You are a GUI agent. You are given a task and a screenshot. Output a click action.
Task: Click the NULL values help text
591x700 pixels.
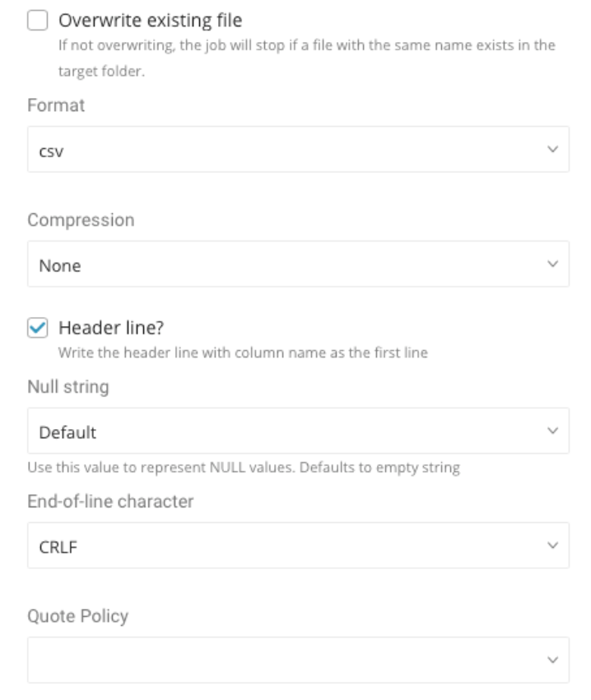point(243,469)
